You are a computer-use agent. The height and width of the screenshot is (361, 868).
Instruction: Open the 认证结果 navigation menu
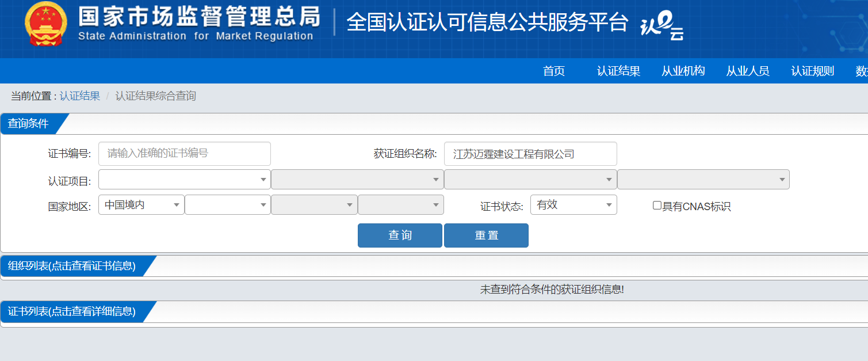click(x=619, y=71)
